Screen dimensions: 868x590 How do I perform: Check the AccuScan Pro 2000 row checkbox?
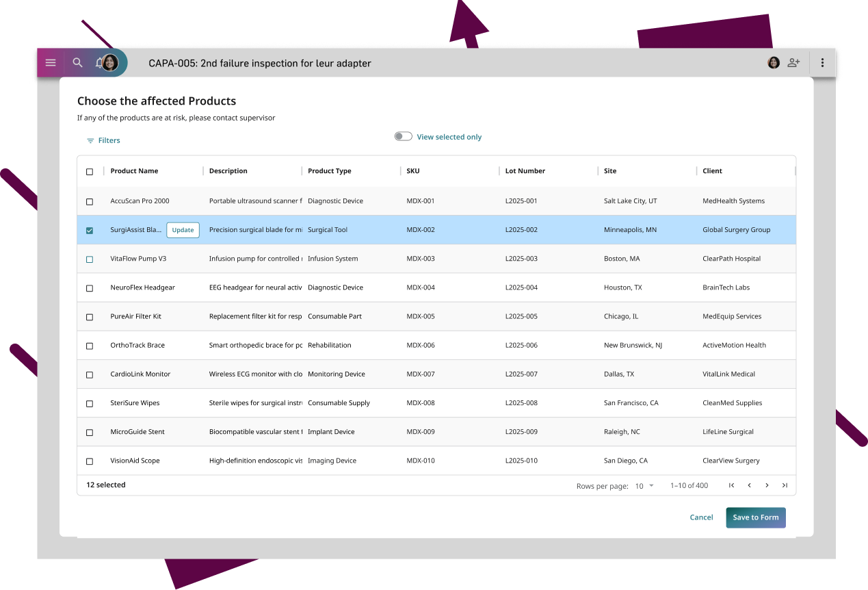coord(90,202)
